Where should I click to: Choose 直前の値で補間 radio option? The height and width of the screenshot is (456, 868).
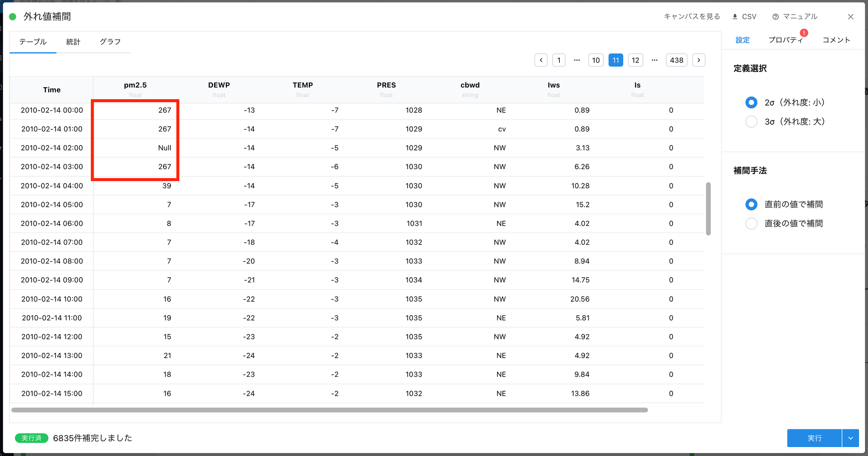click(751, 204)
